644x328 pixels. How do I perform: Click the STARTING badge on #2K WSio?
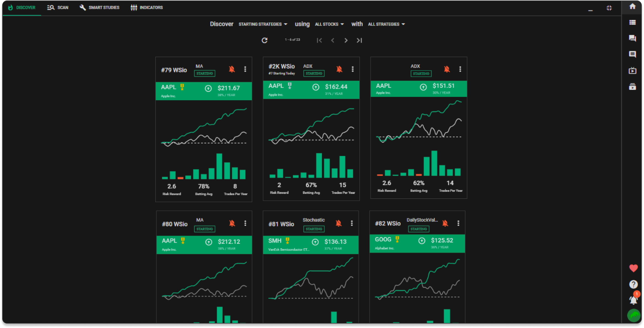pos(314,74)
